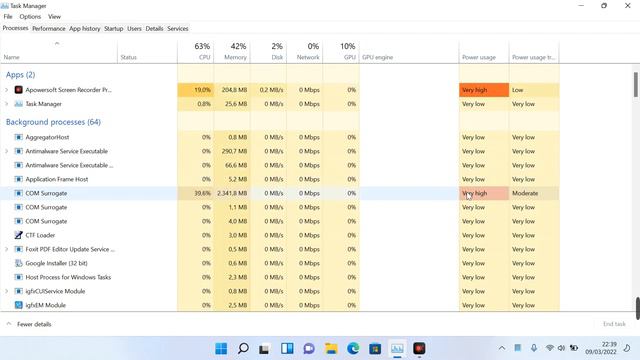Open taskbar Search magnifier
This screenshot has width=640, height=360.
243,349
